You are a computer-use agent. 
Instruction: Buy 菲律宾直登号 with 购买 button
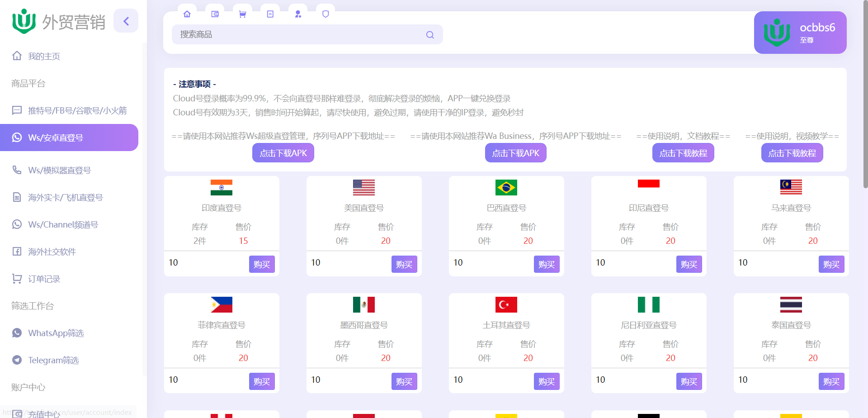point(262,381)
